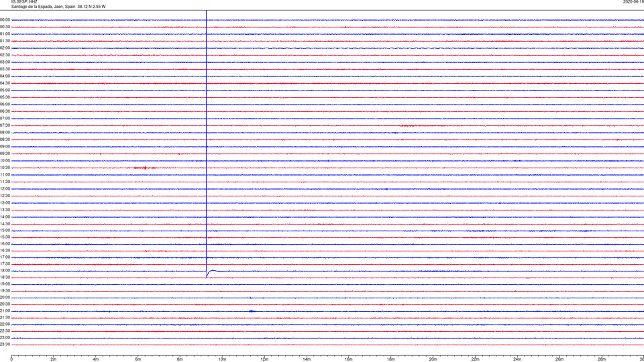This screenshot has height=362, width=644.
Task: Click the 00:00 trace time label
Action: (x=5, y=19)
